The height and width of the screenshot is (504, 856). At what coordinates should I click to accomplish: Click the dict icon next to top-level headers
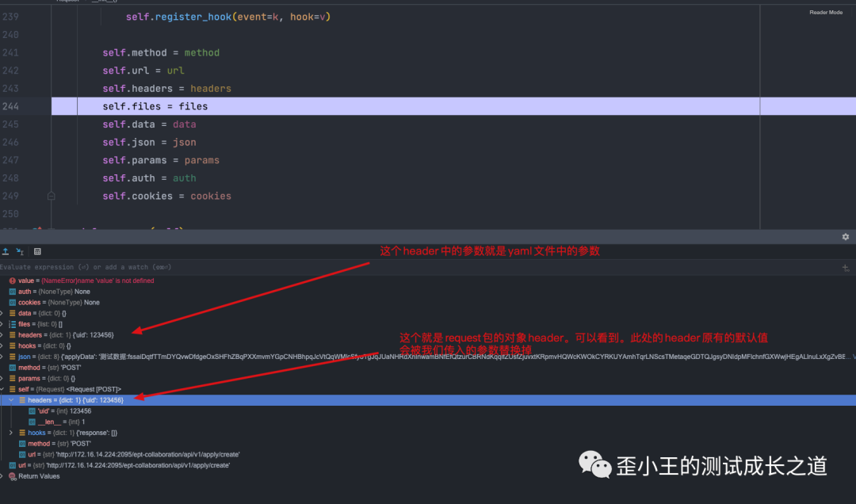[x=12, y=334]
